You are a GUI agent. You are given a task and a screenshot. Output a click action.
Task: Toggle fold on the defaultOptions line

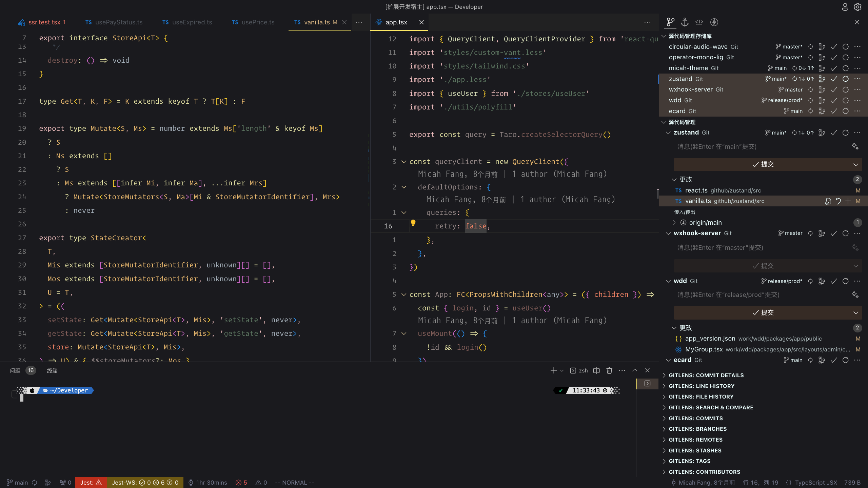click(x=404, y=187)
